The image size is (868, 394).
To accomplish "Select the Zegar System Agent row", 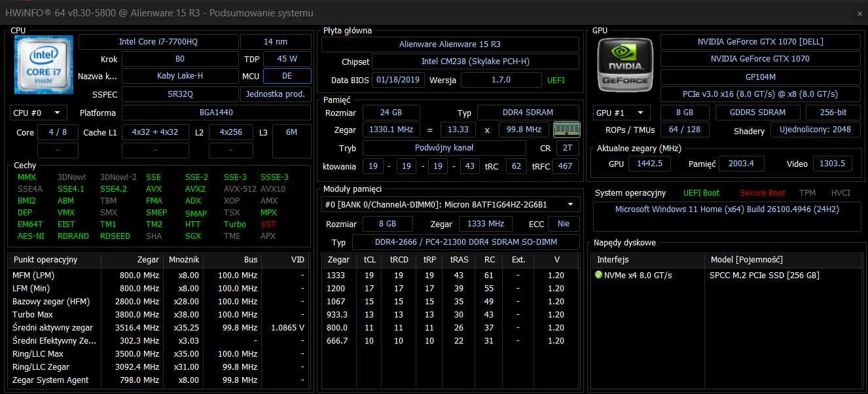I will pos(159,380).
